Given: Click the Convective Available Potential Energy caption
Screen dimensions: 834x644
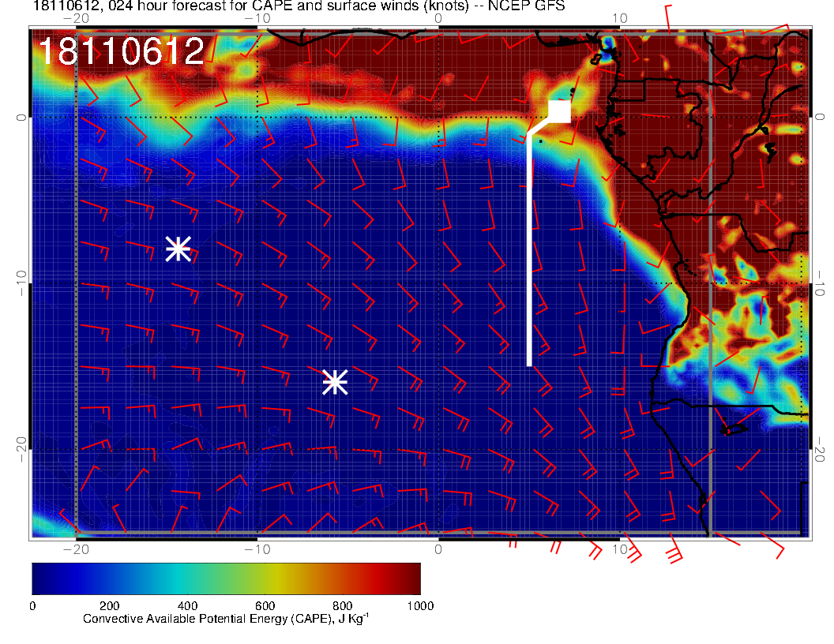Looking at the screenshot, I should pyautogui.click(x=225, y=620).
